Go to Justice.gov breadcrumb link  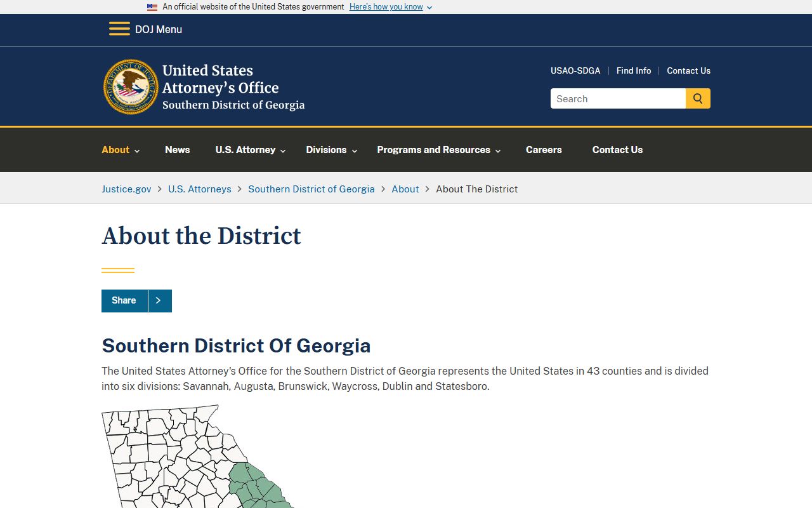(x=126, y=189)
